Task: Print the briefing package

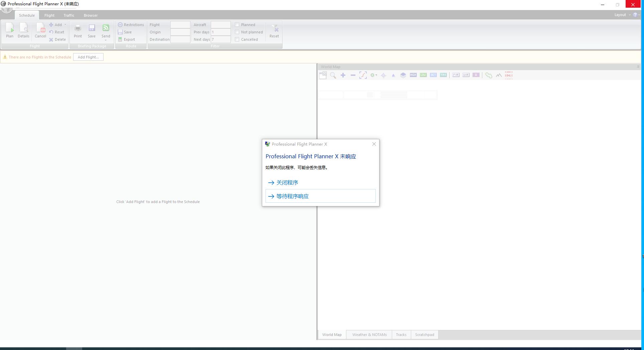Action: 78,31
